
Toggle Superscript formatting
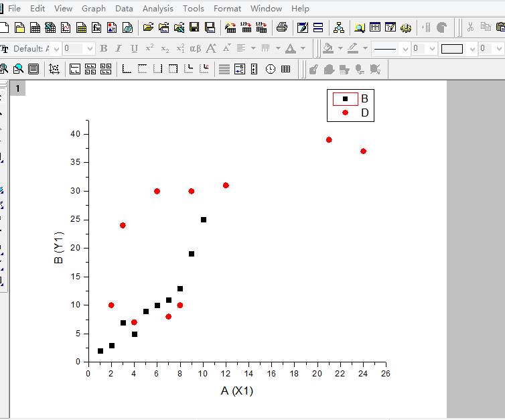click(x=150, y=48)
